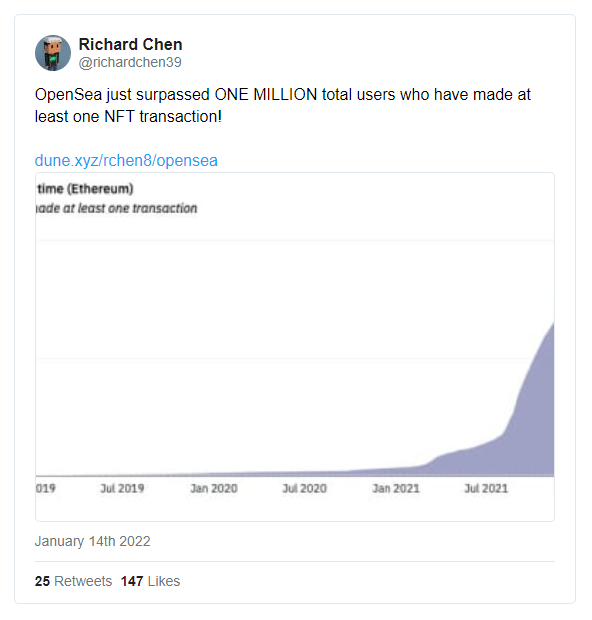Select the Jul 2020 axis label
Image resolution: width=592 pixels, height=620 pixels.
(x=305, y=488)
